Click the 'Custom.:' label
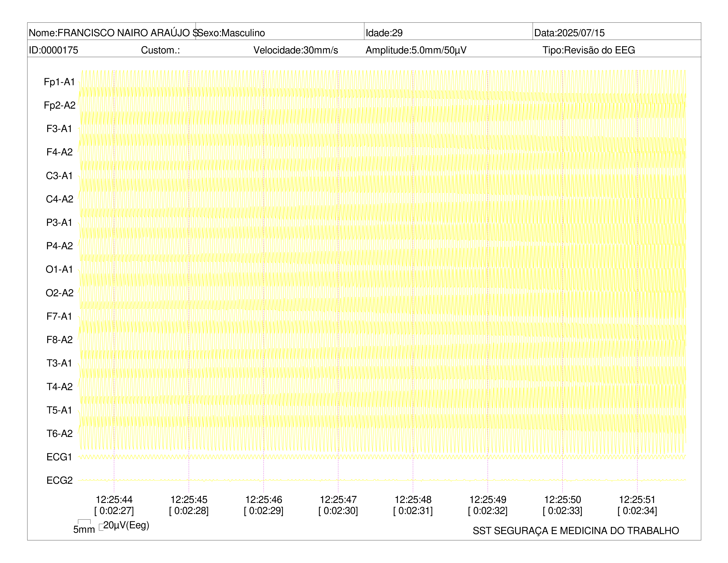728x563 pixels. point(160,50)
